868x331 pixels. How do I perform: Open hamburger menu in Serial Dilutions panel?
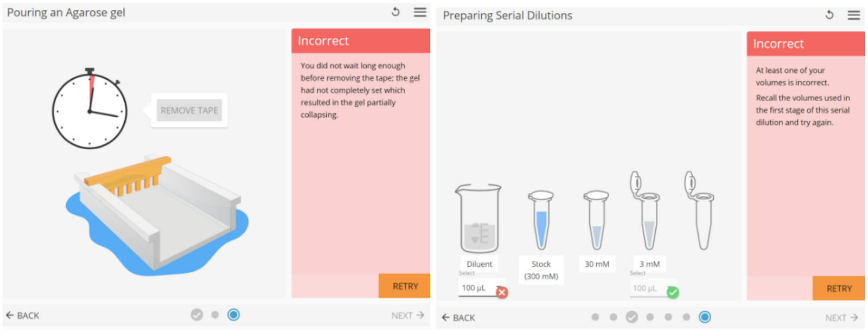click(853, 15)
